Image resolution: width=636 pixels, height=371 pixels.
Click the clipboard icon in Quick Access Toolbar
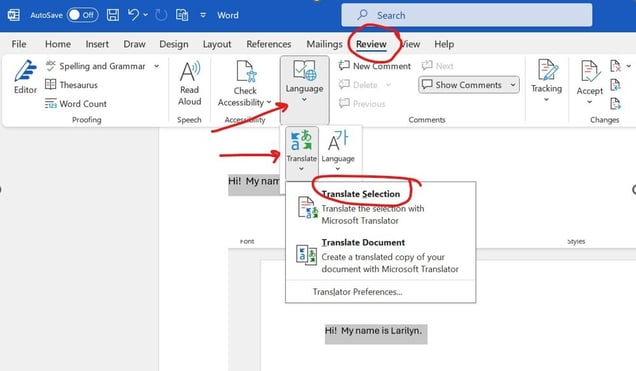[x=182, y=15]
